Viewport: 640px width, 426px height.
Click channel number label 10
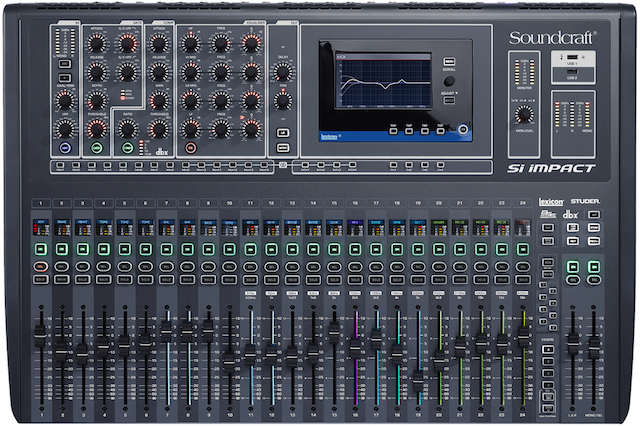coord(229,202)
